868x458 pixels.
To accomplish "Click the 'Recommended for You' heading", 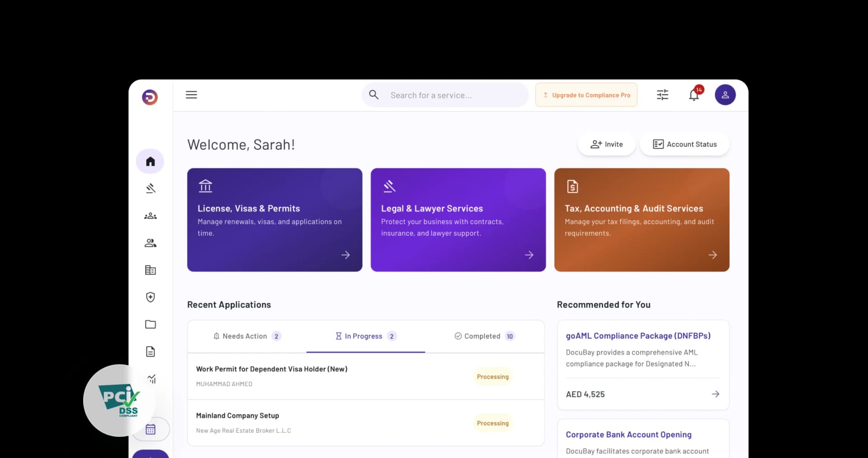I will pos(604,305).
